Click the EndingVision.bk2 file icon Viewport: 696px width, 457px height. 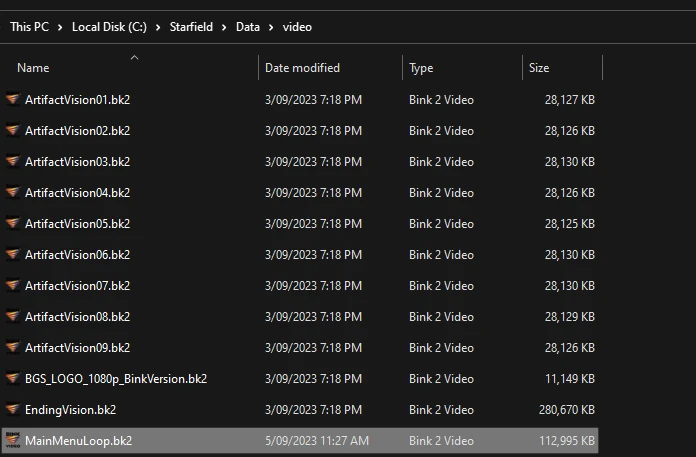(12, 410)
